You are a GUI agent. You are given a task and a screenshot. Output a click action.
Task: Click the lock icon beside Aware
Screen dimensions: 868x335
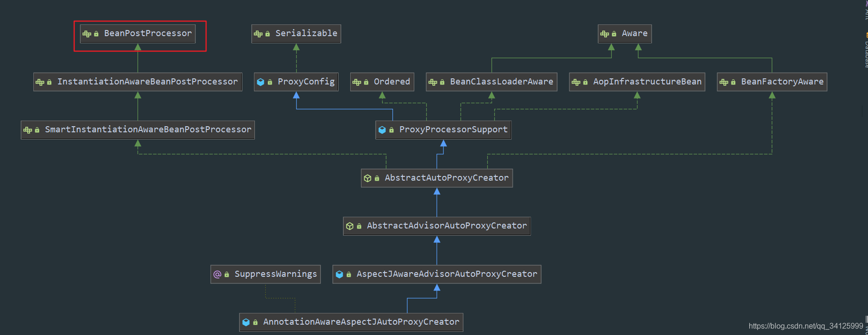614,34
